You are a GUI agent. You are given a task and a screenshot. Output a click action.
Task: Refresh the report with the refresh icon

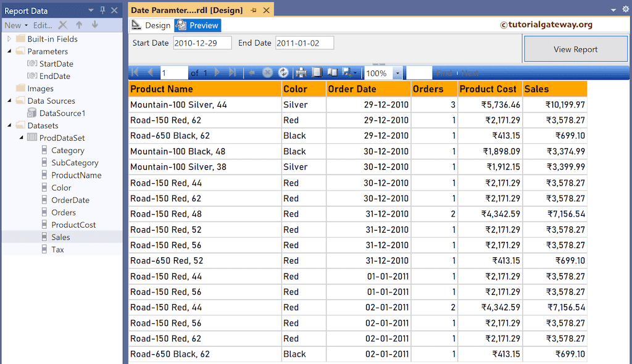(283, 72)
